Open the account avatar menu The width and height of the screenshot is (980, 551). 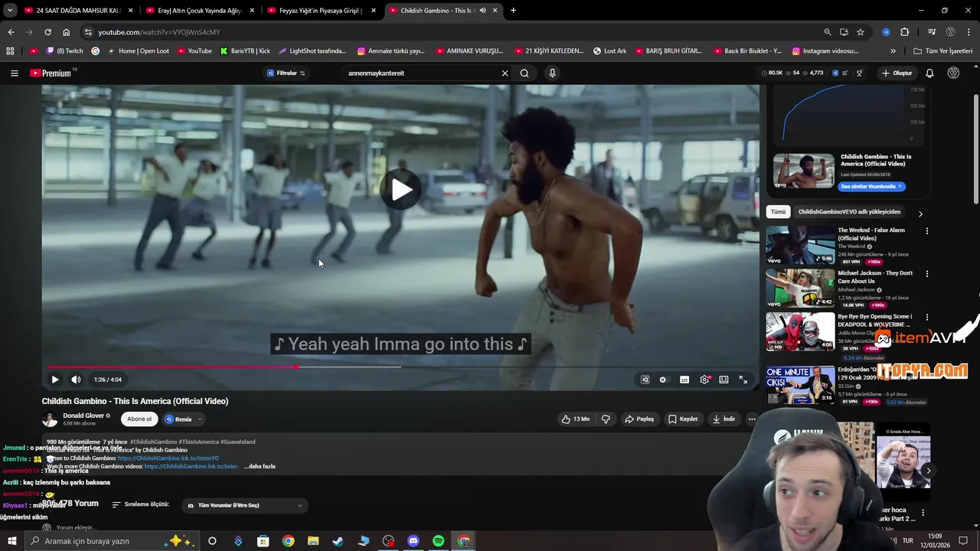pyautogui.click(x=953, y=73)
